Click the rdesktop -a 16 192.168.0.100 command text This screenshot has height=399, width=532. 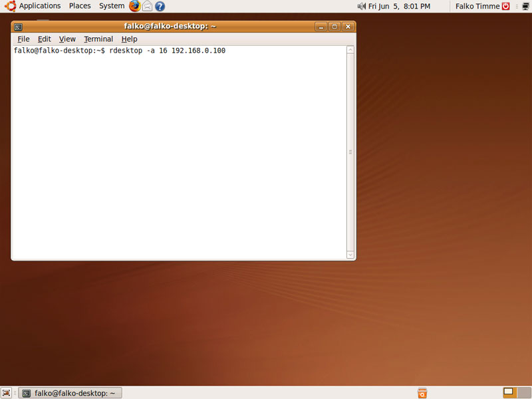tap(168, 51)
